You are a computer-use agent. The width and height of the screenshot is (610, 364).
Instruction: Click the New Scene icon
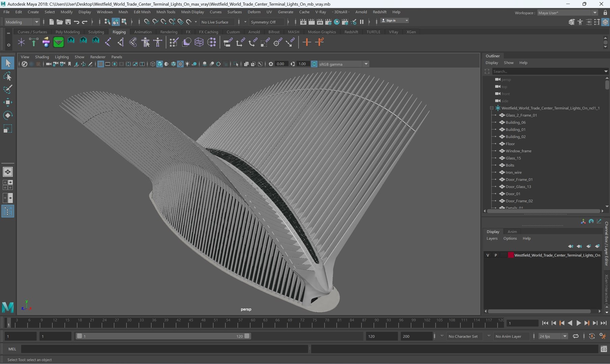(x=51, y=22)
